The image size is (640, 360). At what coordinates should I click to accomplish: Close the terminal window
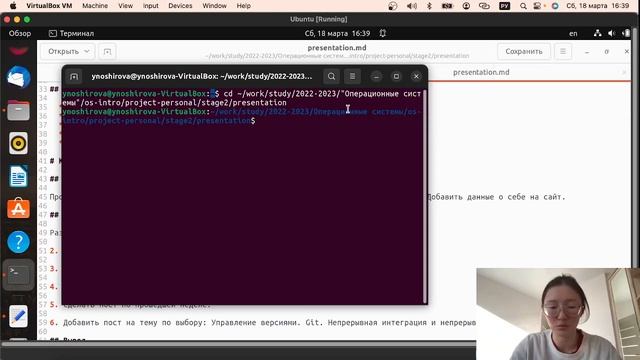(x=416, y=76)
